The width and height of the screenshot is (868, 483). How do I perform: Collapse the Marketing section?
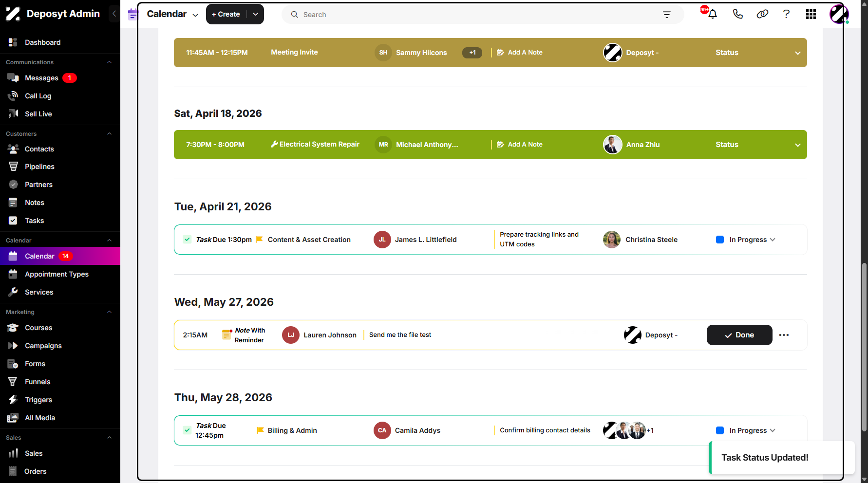click(109, 312)
